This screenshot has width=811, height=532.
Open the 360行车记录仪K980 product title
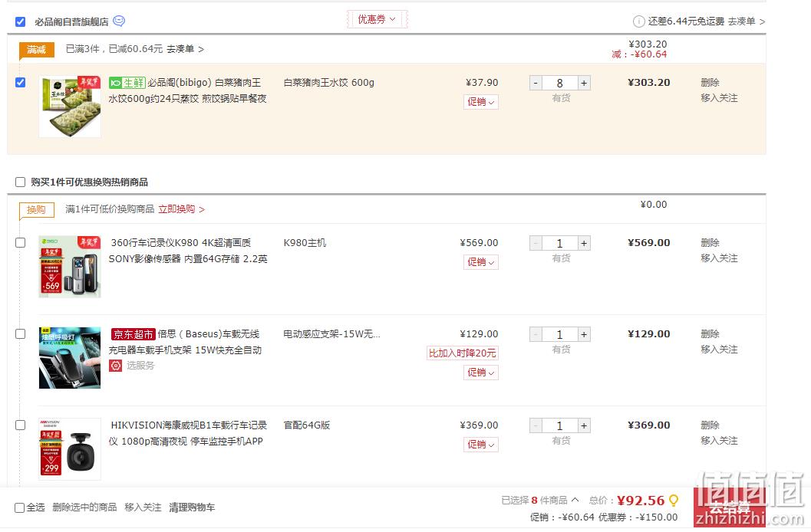[188, 251]
